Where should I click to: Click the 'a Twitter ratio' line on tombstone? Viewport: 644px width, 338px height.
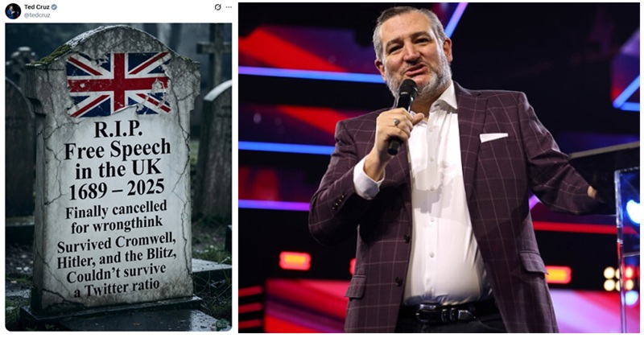116,287
